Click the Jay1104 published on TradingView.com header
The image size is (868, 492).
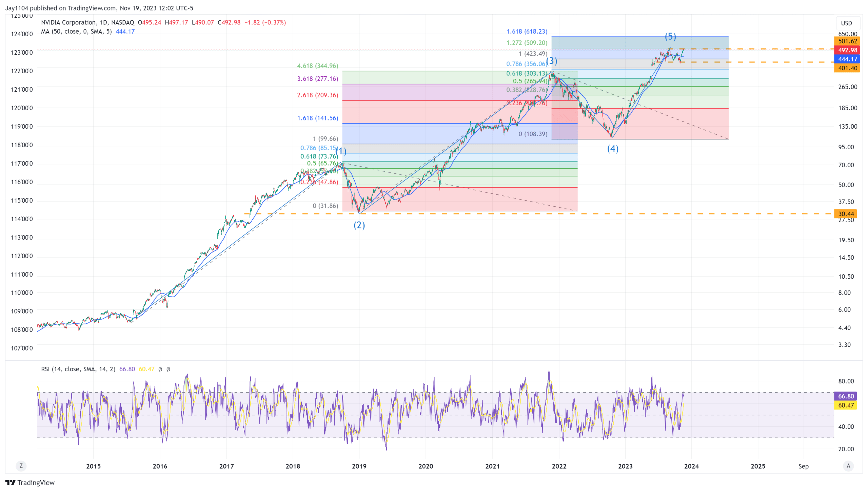coord(99,8)
